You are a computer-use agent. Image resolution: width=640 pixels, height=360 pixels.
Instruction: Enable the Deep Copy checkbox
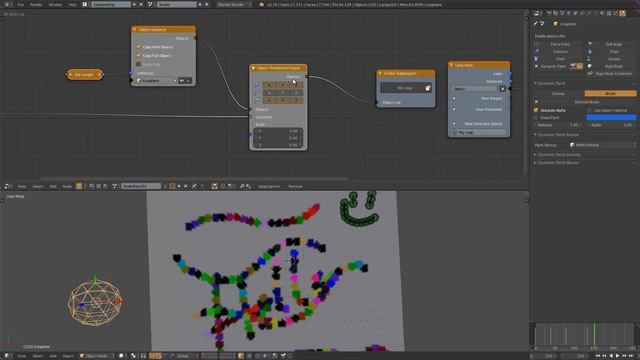pos(138,64)
